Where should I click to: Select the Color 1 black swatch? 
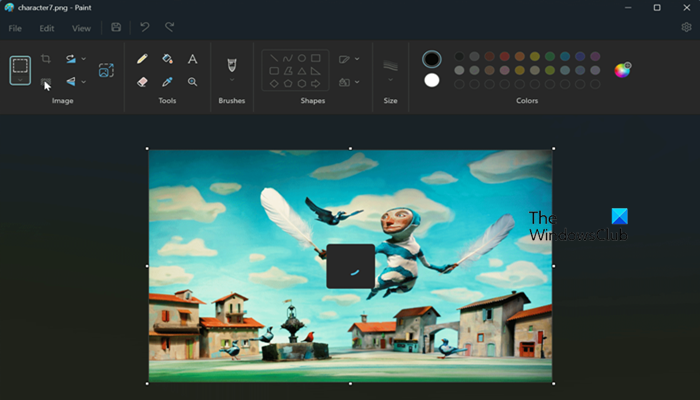click(432, 59)
